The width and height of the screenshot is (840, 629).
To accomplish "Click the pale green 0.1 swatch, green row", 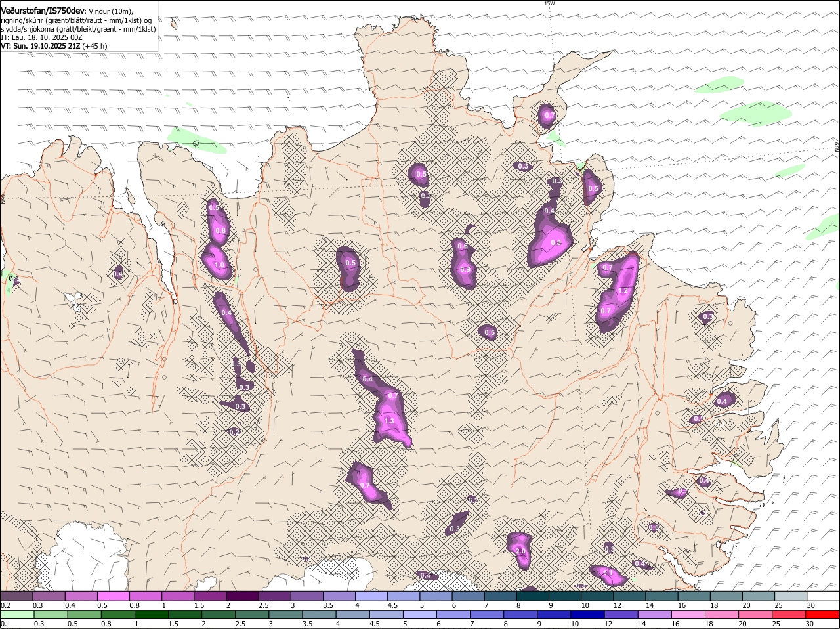I will point(17,615).
